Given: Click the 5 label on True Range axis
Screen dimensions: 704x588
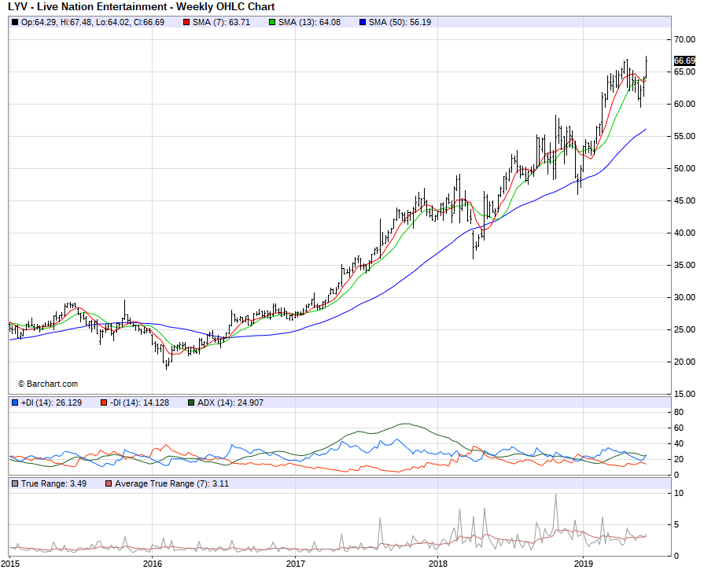Looking at the screenshot, I should (x=676, y=524).
